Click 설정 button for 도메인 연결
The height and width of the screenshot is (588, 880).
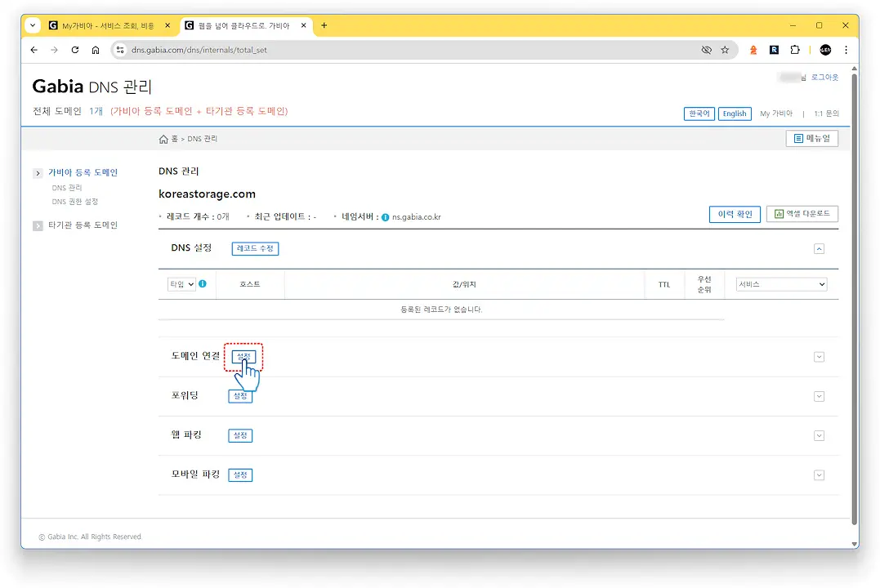click(243, 357)
